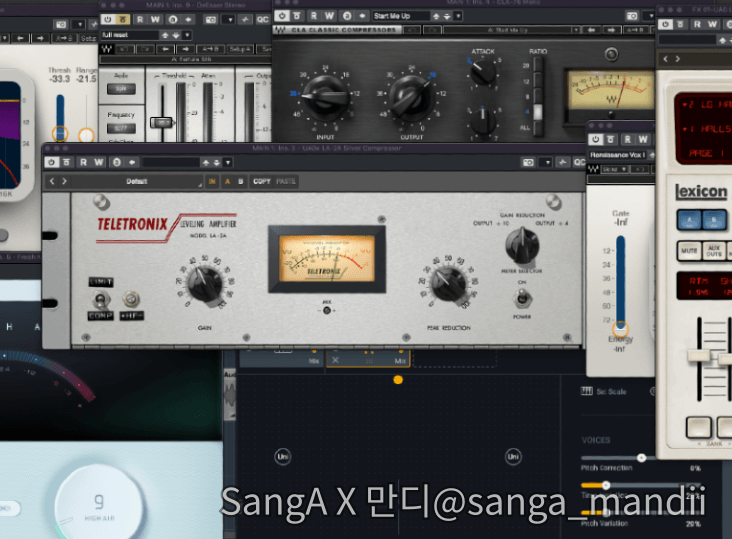Click COPY in the LA-2A preset bar

[262, 181]
